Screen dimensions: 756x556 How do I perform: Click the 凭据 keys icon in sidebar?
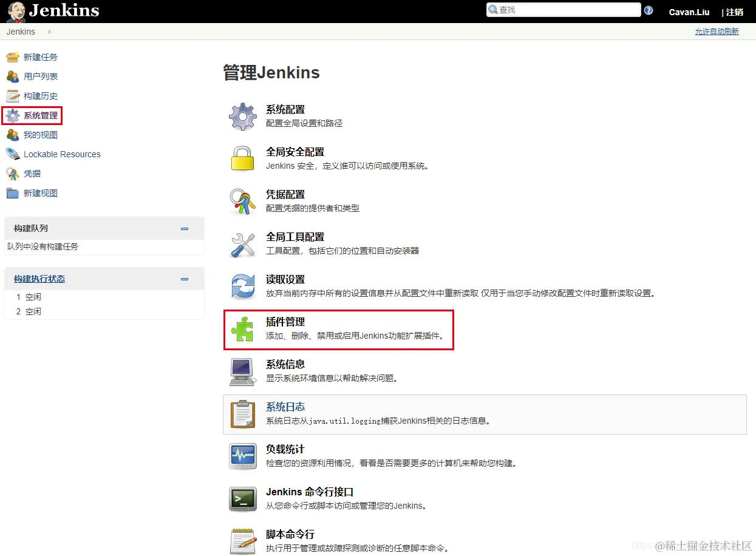(x=13, y=174)
